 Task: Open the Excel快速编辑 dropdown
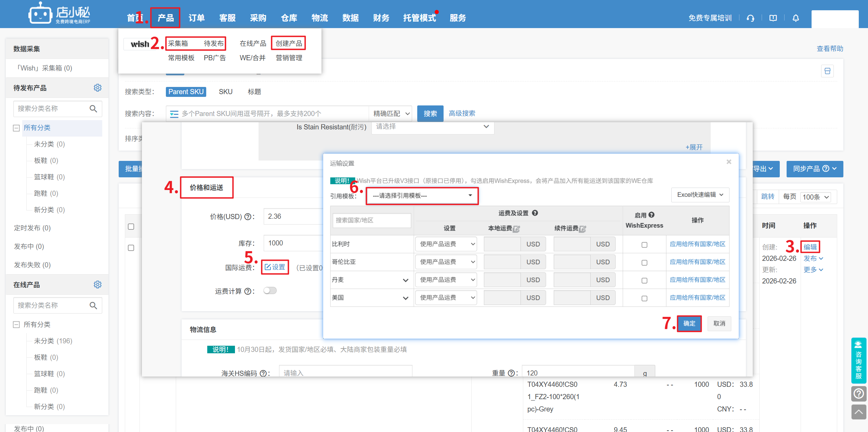700,195
